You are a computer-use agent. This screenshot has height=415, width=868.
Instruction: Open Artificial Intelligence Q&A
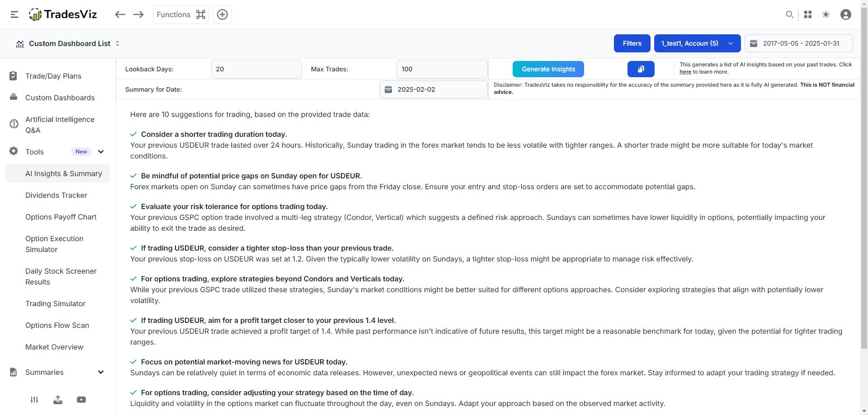click(x=60, y=125)
